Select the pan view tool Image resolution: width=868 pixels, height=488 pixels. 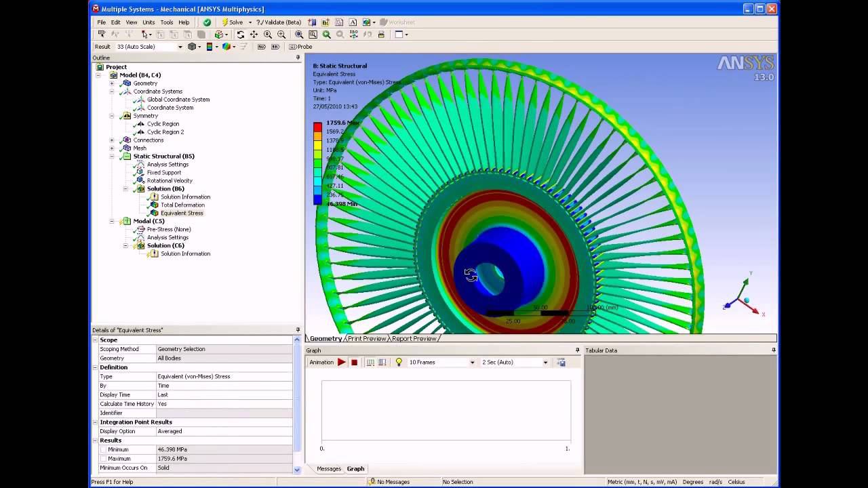click(x=254, y=35)
